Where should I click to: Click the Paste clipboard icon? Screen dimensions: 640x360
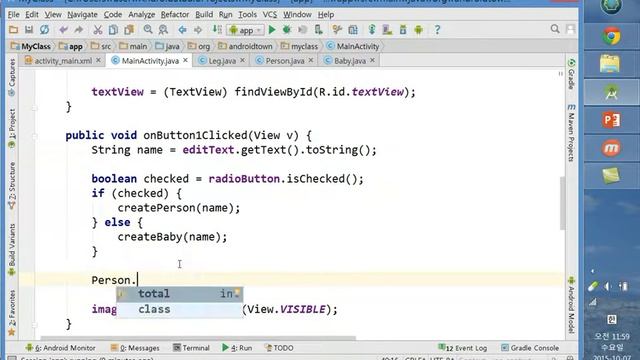point(129,30)
